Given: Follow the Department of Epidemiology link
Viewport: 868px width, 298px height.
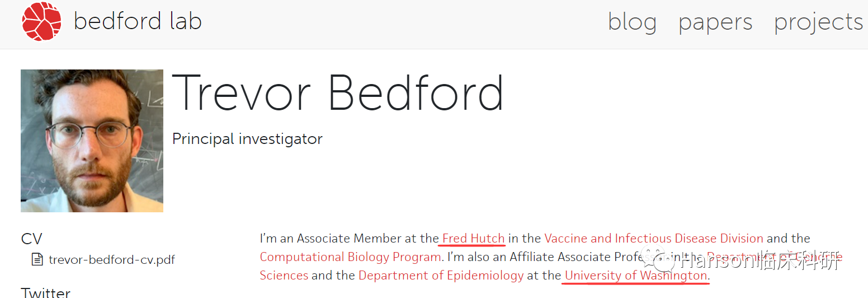Looking at the screenshot, I should (x=441, y=276).
